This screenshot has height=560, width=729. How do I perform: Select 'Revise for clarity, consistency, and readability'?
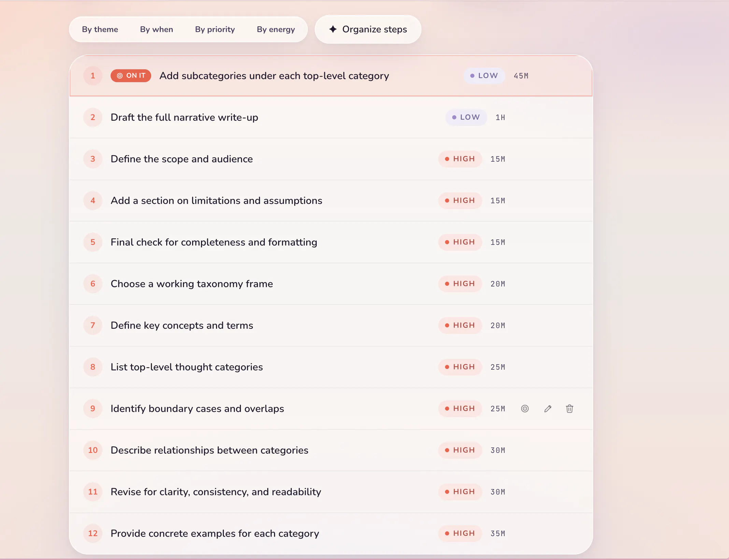click(x=216, y=492)
